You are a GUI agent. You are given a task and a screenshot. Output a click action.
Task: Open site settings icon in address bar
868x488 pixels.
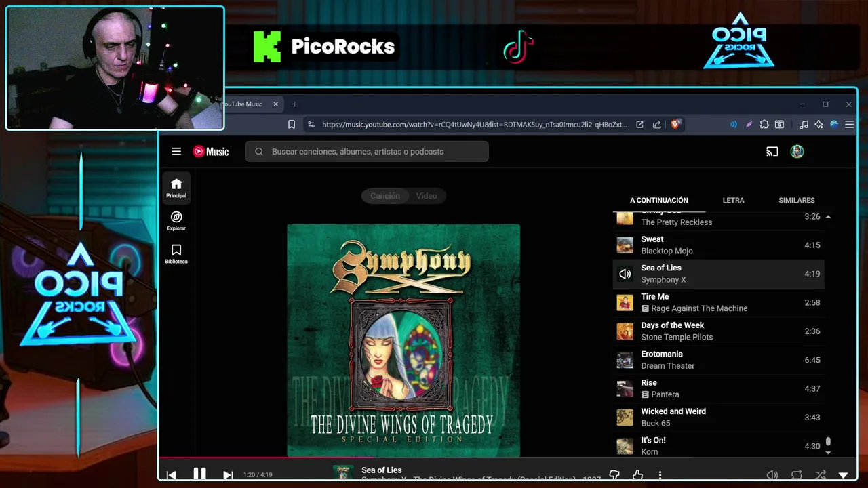311,125
